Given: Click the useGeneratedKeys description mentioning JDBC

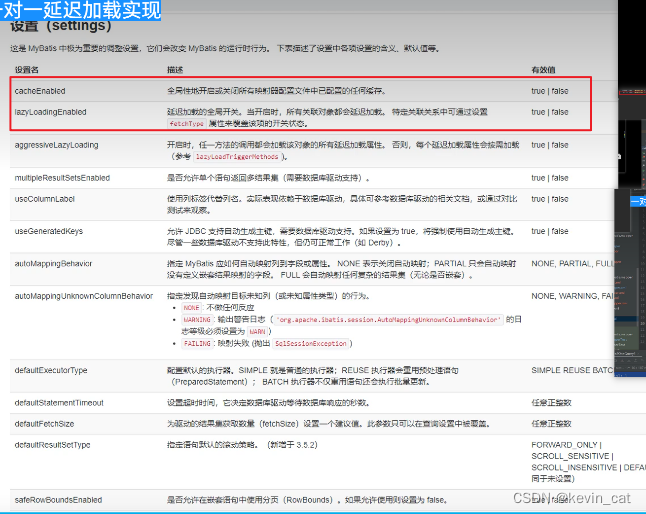Looking at the screenshot, I should click(x=341, y=237).
